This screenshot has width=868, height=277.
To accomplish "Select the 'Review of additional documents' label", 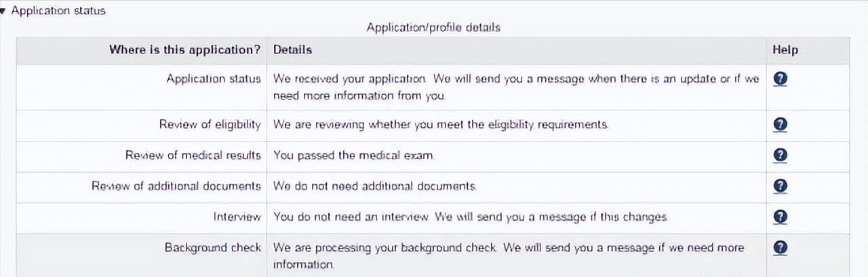I will coord(176,186).
